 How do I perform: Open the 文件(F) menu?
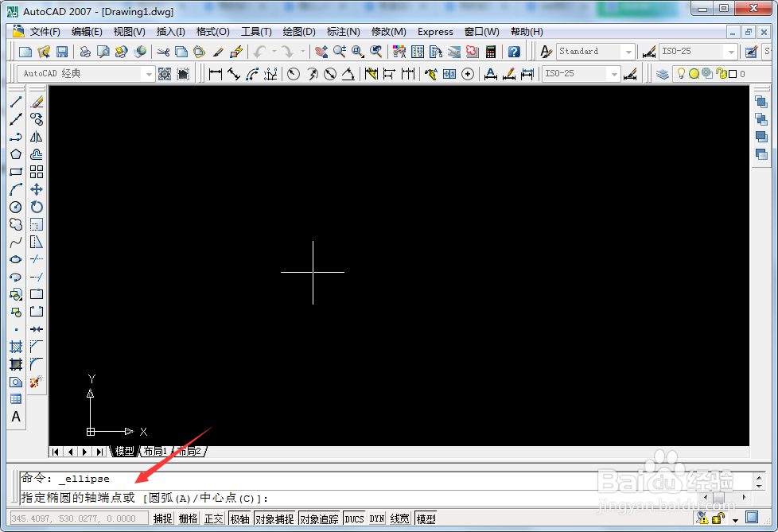45,32
